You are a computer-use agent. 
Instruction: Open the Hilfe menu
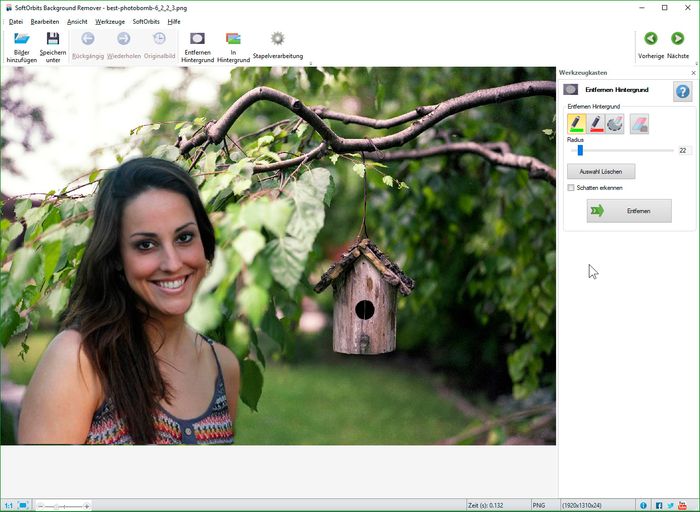click(174, 21)
